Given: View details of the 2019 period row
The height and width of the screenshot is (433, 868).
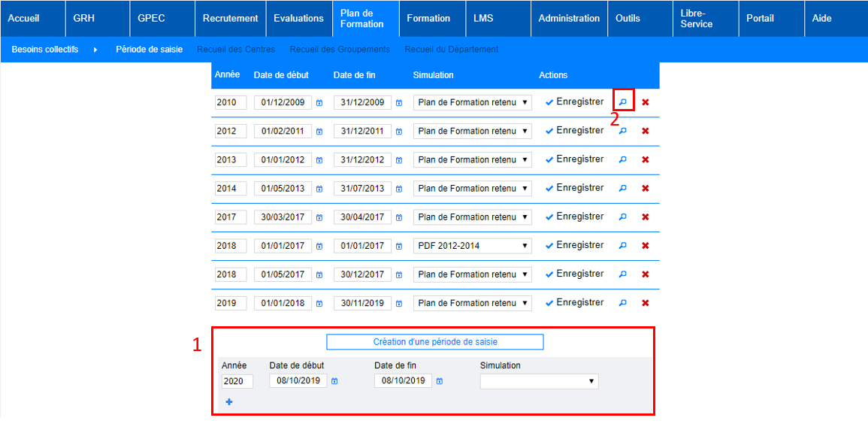Looking at the screenshot, I should (622, 303).
